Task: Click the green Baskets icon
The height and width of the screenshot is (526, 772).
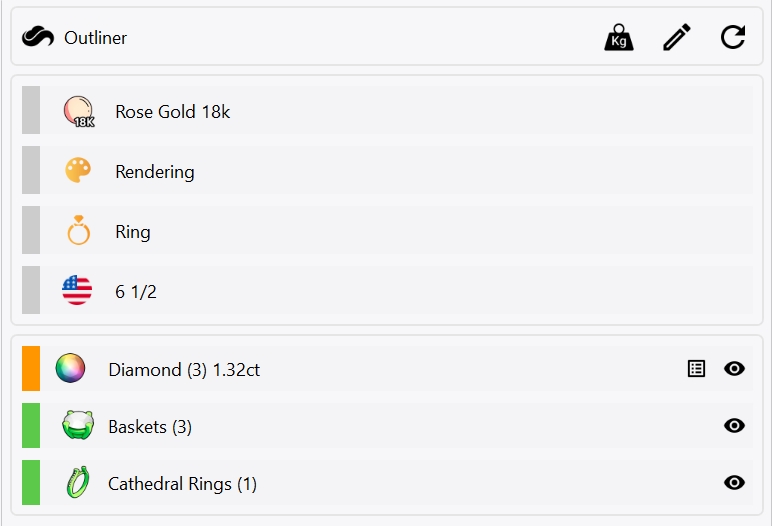Action: tap(77, 426)
